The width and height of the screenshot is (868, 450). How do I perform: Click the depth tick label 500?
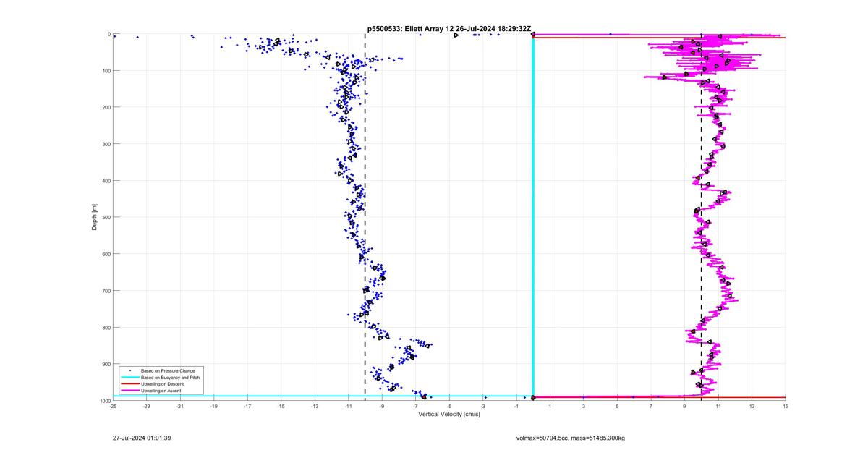[x=105, y=217]
